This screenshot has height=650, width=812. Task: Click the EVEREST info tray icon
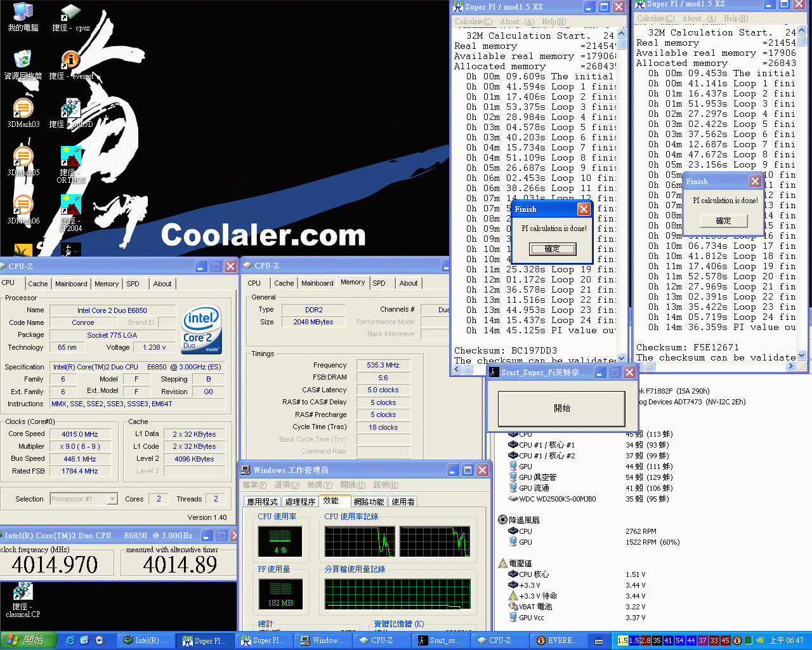pyautogui.click(x=737, y=640)
